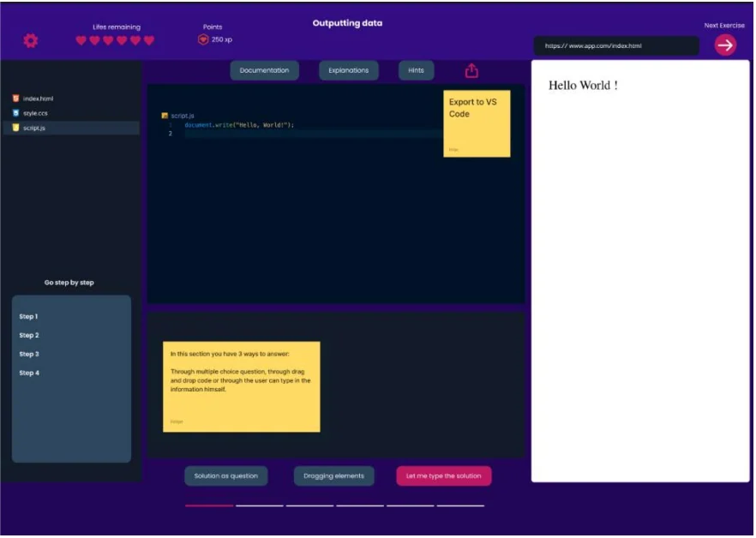Click the last progress bar segment

[460, 505]
